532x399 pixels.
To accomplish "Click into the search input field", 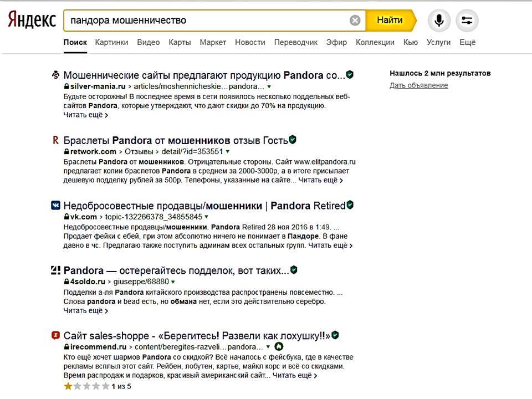I will point(205,21).
